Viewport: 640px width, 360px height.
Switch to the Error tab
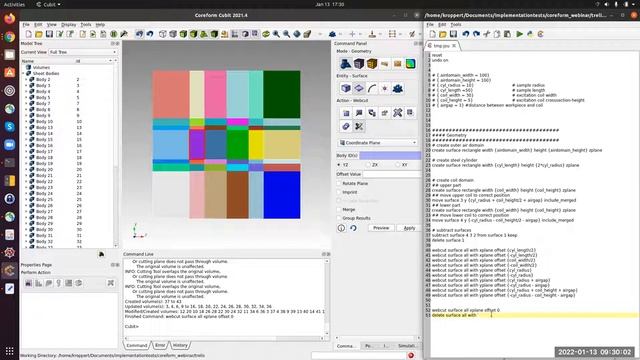(x=160, y=345)
